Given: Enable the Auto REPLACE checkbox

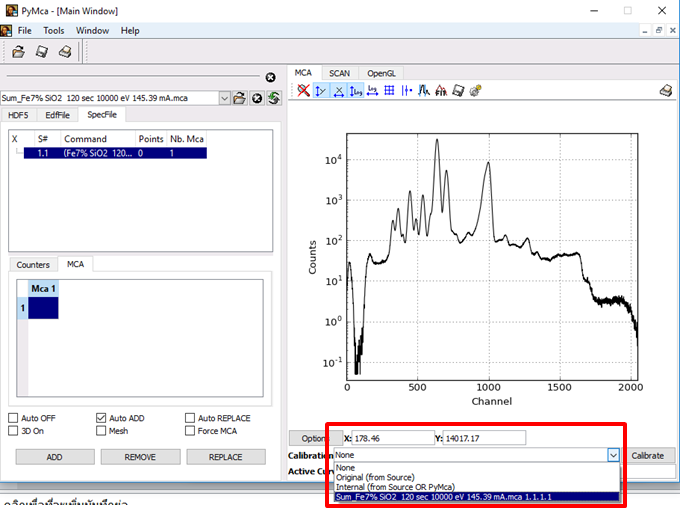Looking at the screenshot, I should click(190, 418).
